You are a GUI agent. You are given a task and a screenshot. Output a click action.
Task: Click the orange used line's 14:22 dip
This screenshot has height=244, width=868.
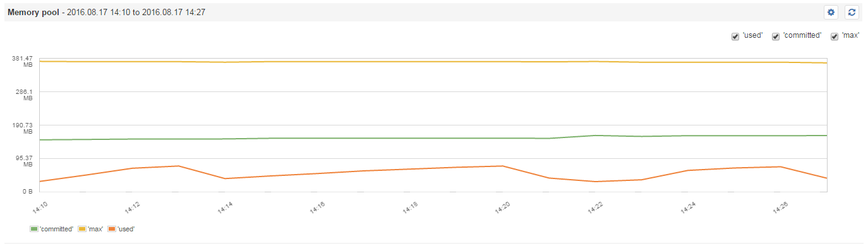(595, 182)
